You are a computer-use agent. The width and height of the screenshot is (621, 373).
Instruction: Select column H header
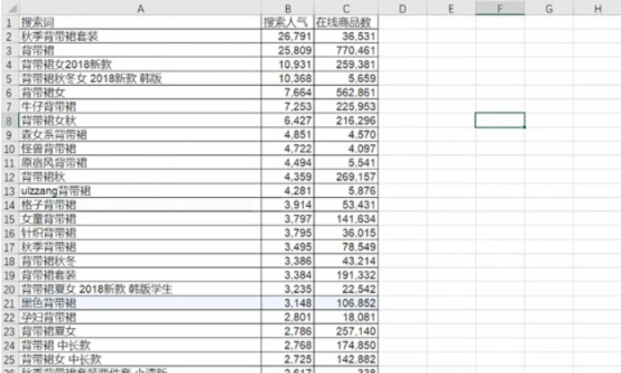(x=597, y=9)
